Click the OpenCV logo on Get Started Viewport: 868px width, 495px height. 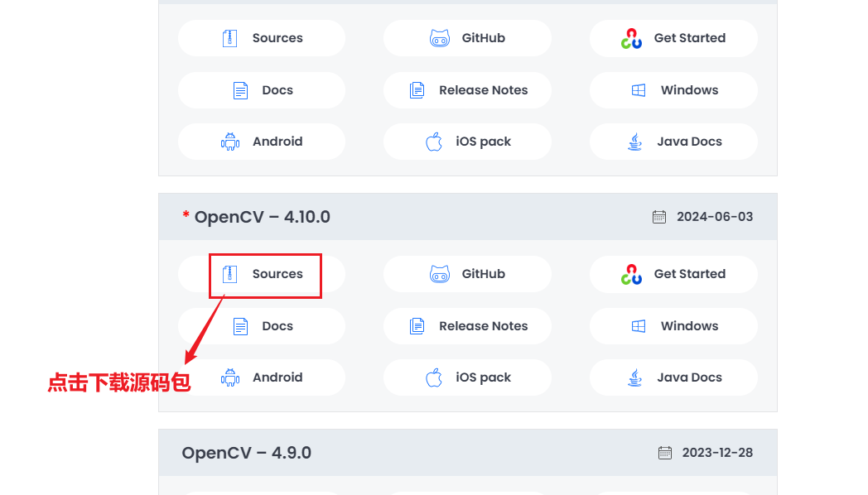[x=632, y=273]
